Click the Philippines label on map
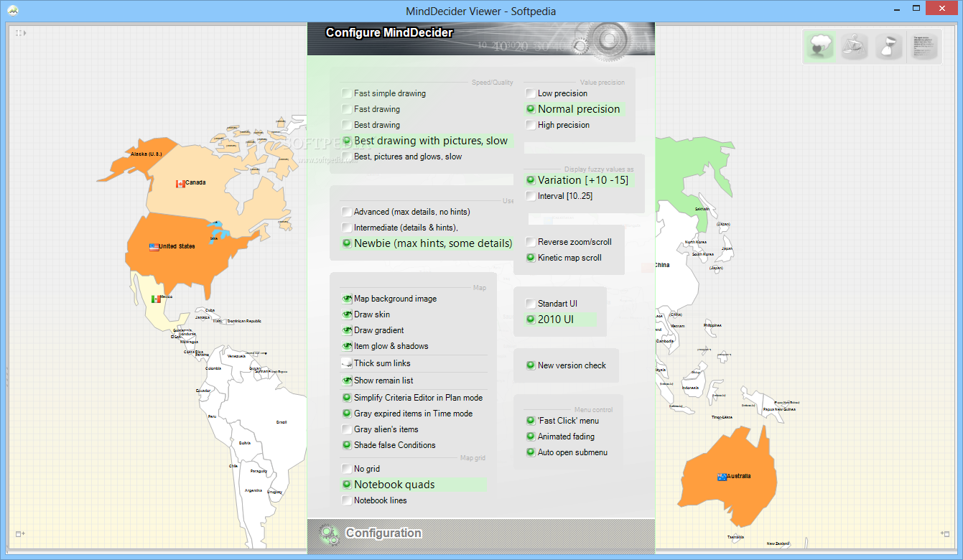 point(712,325)
